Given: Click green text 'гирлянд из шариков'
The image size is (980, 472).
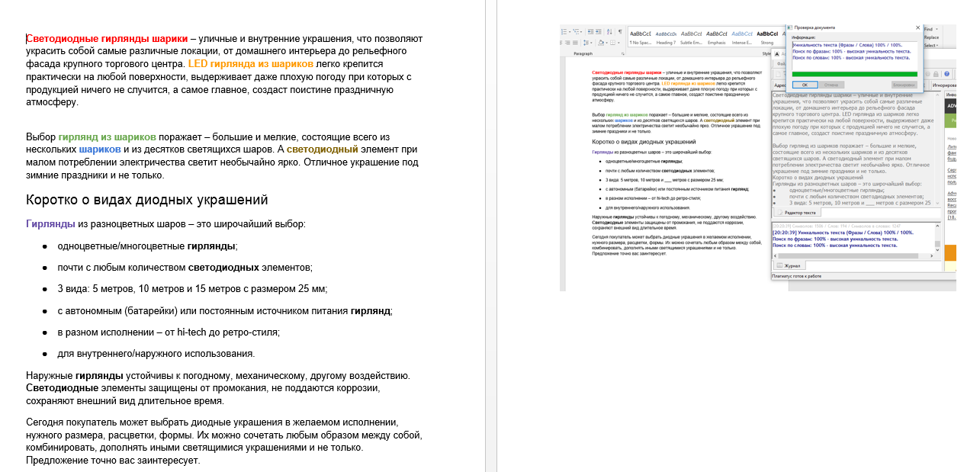Looking at the screenshot, I should [x=108, y=137].
